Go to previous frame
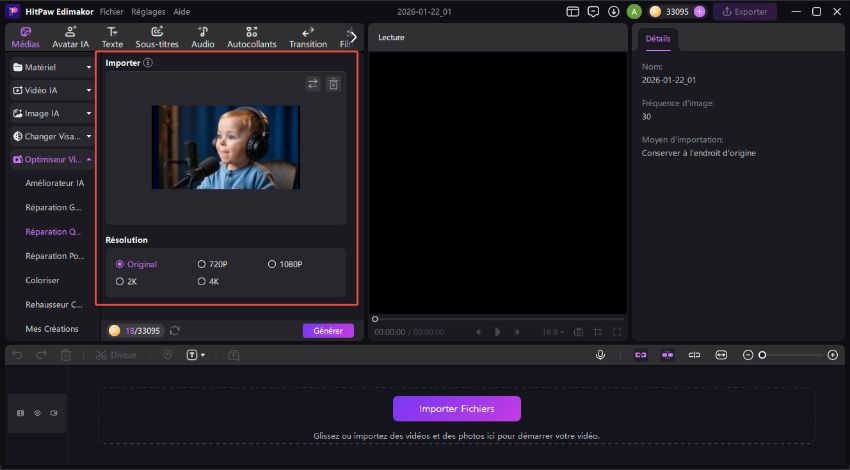Screen dimensions: 850x470 [x=478, y=332]
